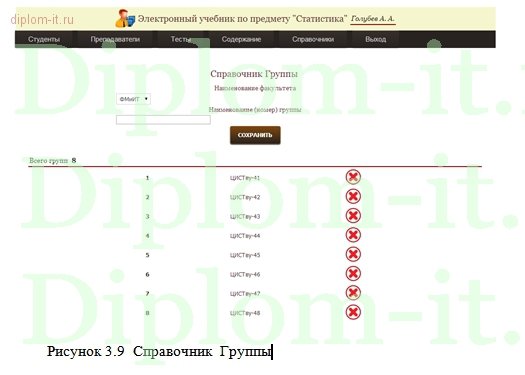The image size is (525, 375).
Task: Select group name ЦИСТву-46
Action: (x=245, y=275)
